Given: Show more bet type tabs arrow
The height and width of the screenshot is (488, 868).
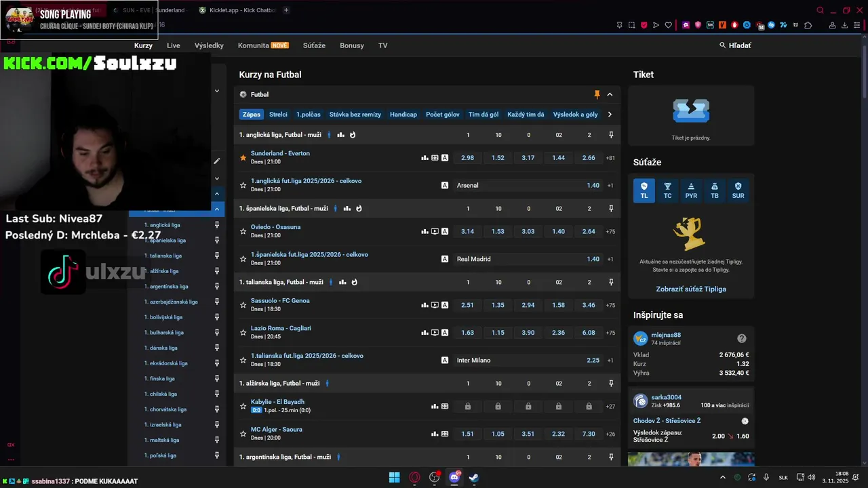Looking at the screenshot, I should [x=610, y=115].
